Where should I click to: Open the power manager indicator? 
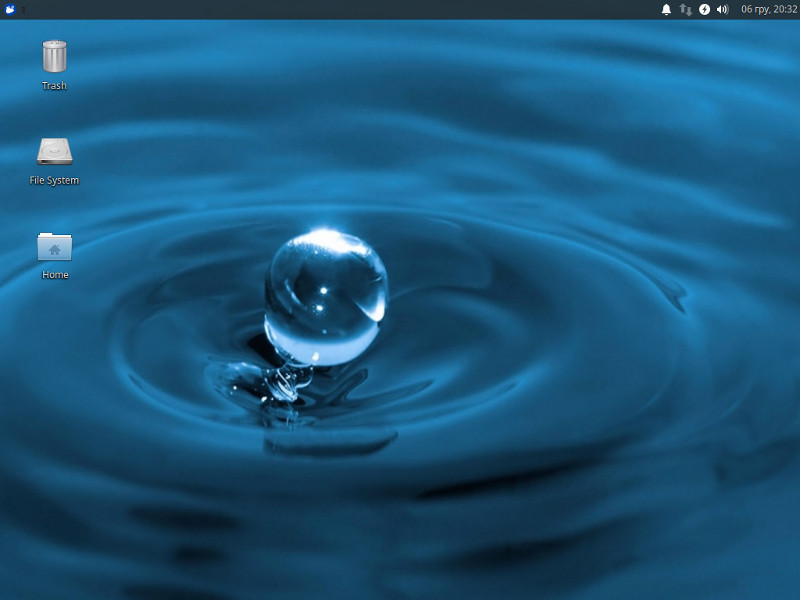click(704, 9)
